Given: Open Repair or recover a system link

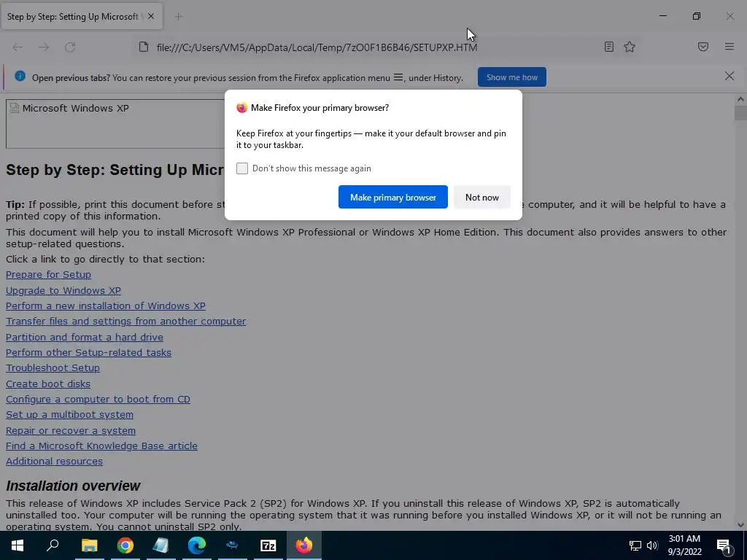Looking at the screenshot, I should [x=71, y=430].
